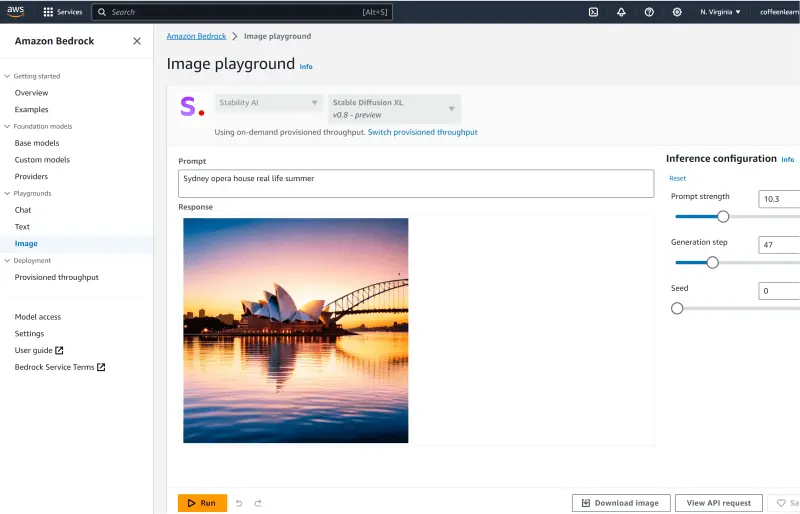Open the CloudShell terminal icon
The width and height of the screenshot is (800, 514).
point(593,12)
